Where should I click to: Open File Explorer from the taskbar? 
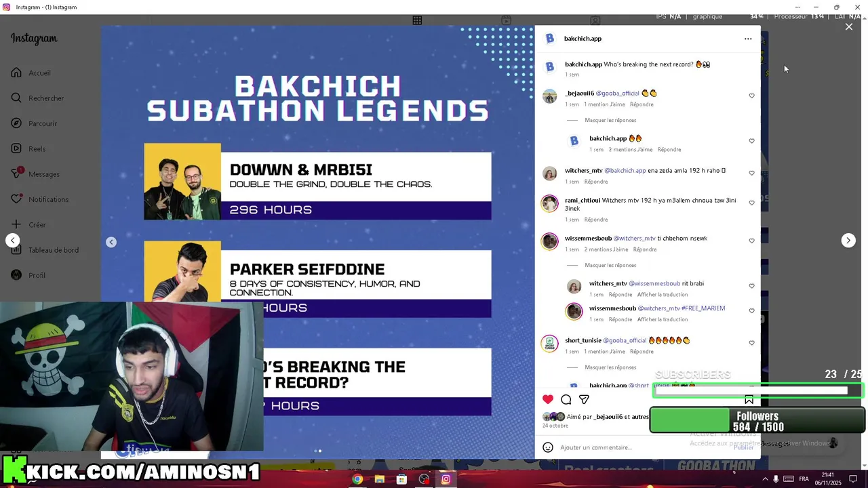[380, 479]
